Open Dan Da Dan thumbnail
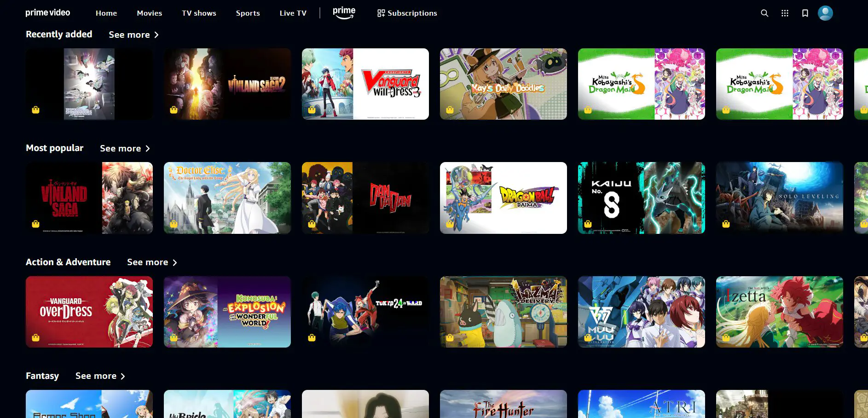The width and height of the screenshot is (868, 418). coord(365,198)
